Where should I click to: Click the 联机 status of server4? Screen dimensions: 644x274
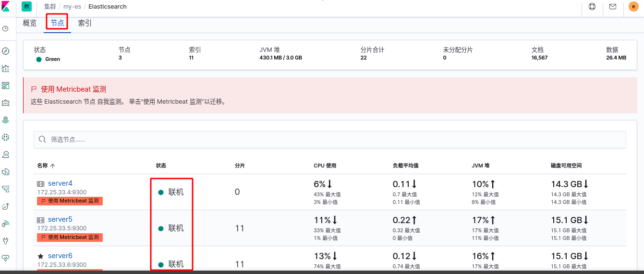point(176,192)
